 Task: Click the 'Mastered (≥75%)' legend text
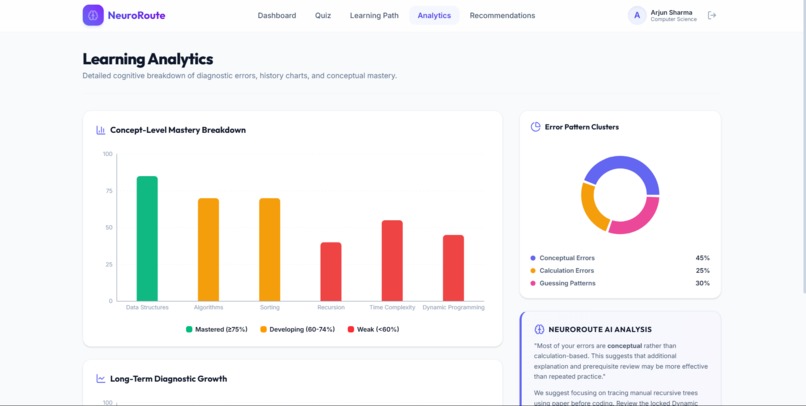[x=221, y=329]
